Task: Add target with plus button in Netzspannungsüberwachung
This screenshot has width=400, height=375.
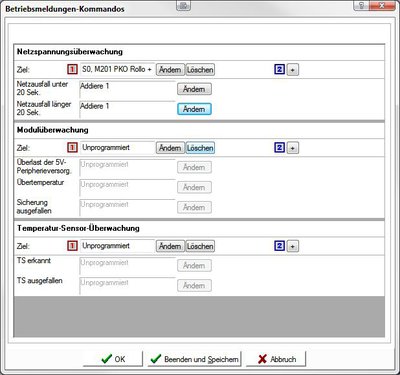Action: click(292, 70)
